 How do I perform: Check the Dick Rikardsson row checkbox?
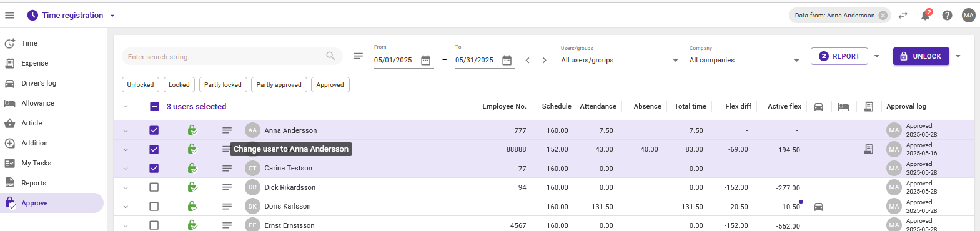[154, 187]
